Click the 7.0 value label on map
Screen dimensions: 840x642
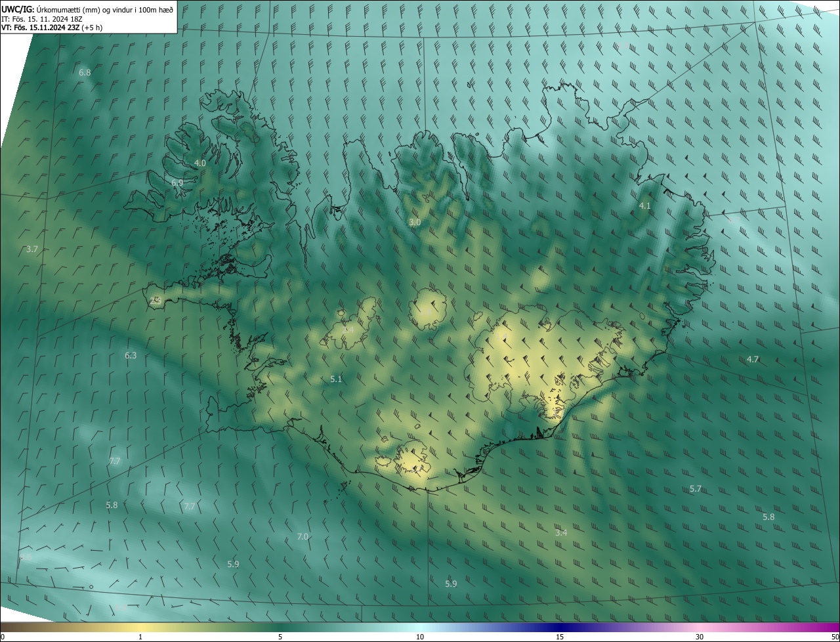(303, 536)
